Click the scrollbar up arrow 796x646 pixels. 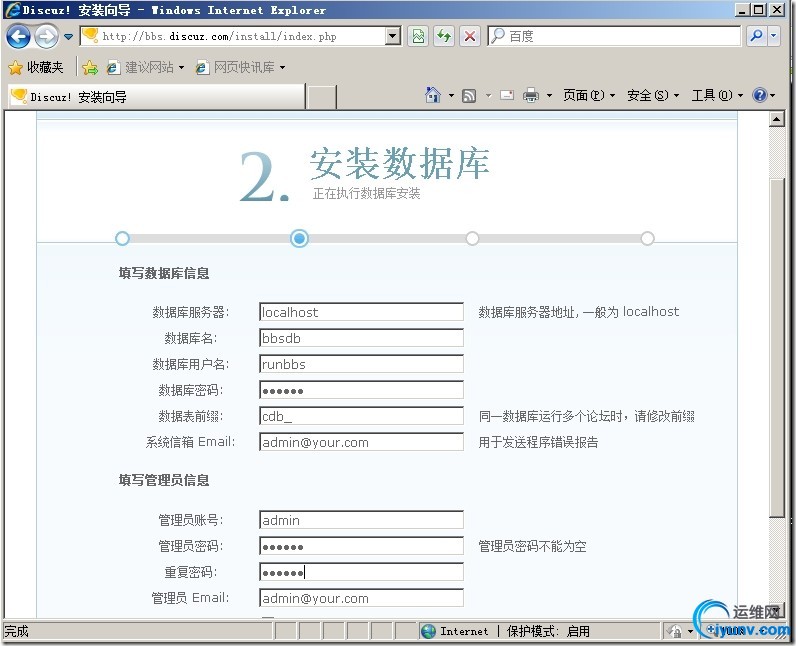[x=777, y=119]
